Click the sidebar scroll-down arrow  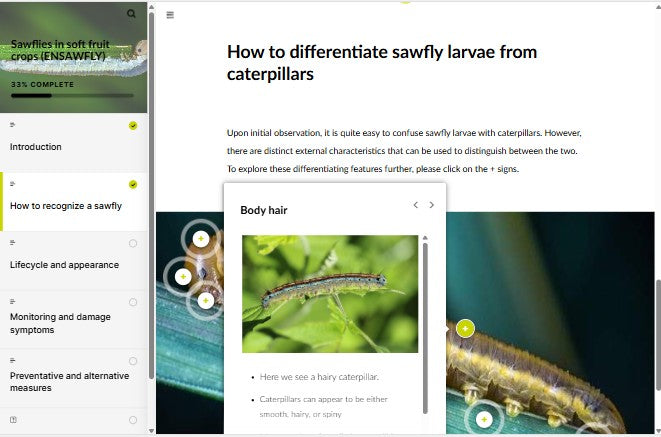(x=151, y=431)
